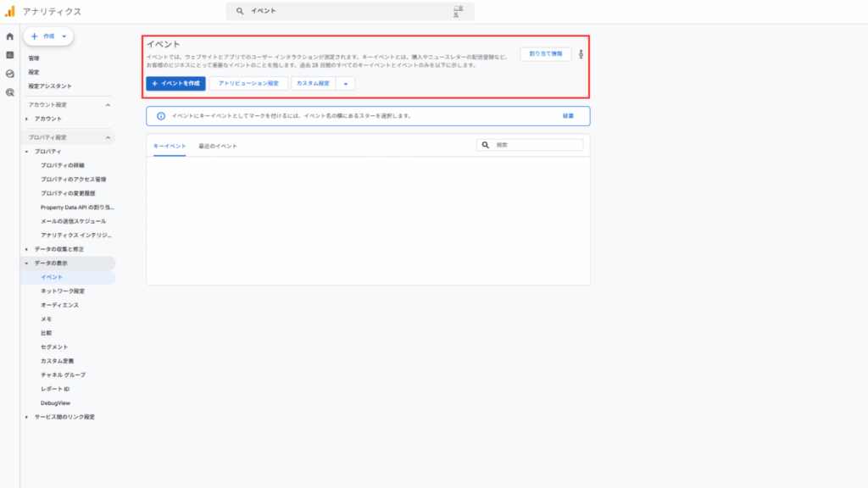
Task: Select the キーイベント tab
Action: 170,146
